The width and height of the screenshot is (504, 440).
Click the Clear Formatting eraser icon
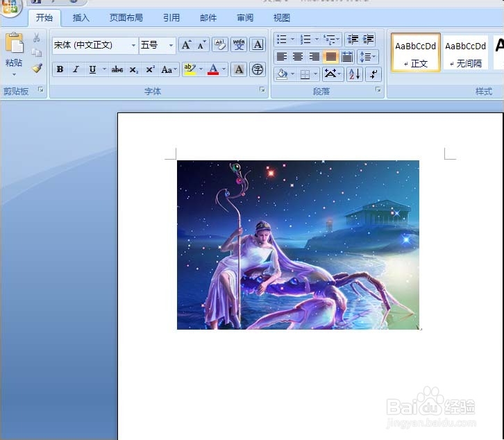(x=220, y=45)
